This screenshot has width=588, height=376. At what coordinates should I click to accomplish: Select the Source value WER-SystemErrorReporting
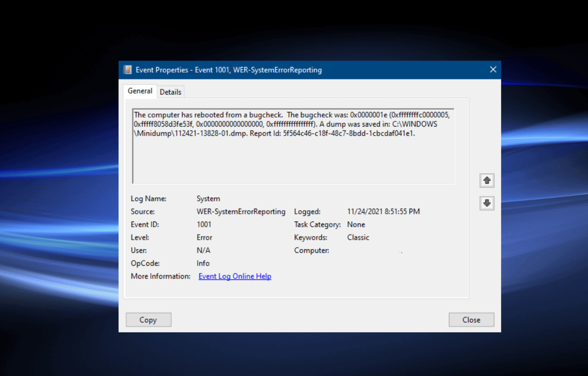tap(241, 212)
